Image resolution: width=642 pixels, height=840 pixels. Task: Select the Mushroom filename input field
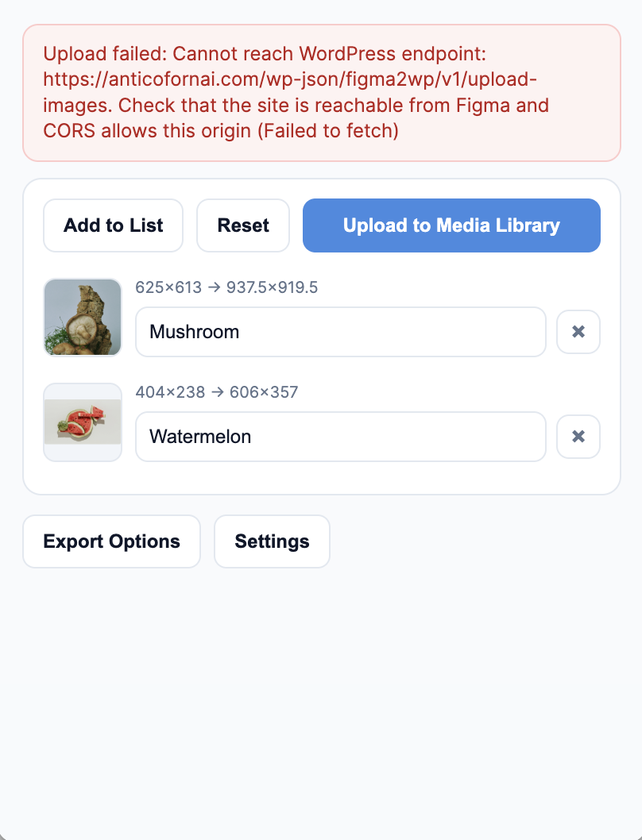(x=340, y=332)
